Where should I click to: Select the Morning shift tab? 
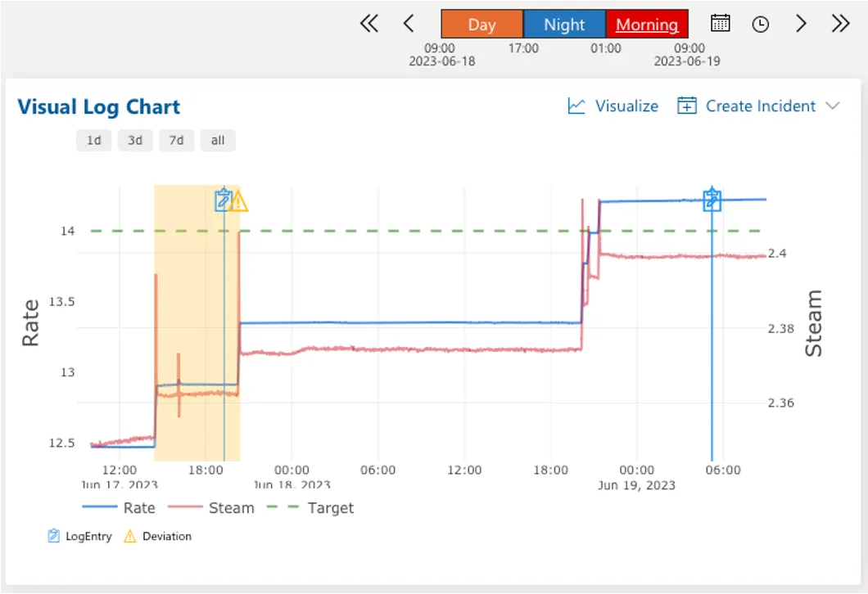(647, 25)
